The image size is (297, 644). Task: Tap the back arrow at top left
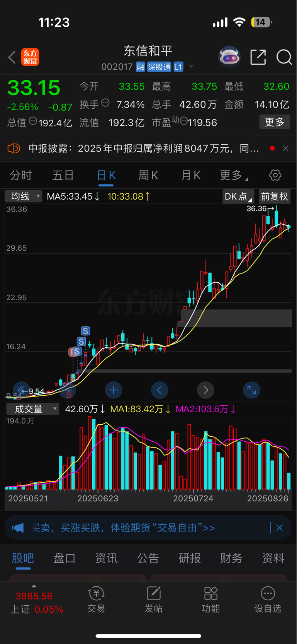coord(12,58)
